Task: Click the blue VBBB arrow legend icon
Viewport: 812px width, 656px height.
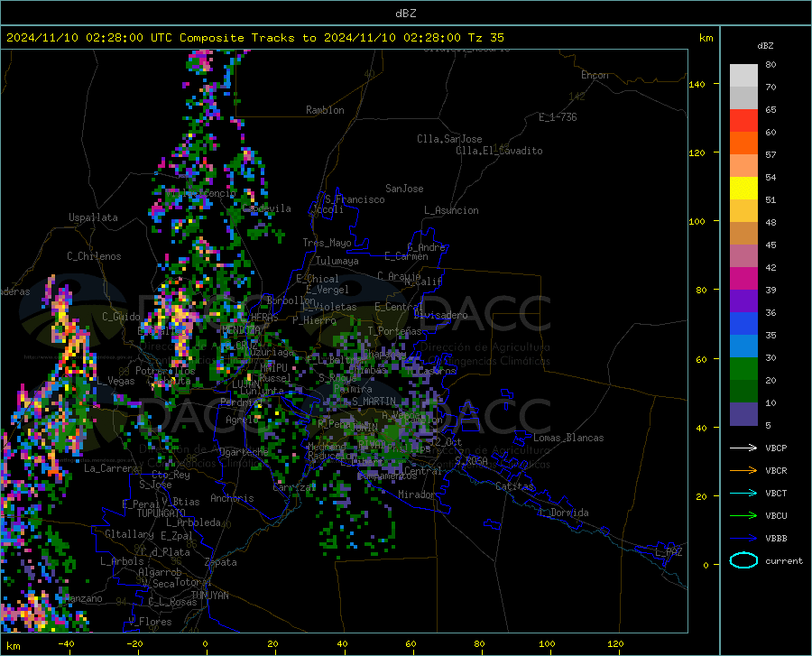Action: [743, 539]
